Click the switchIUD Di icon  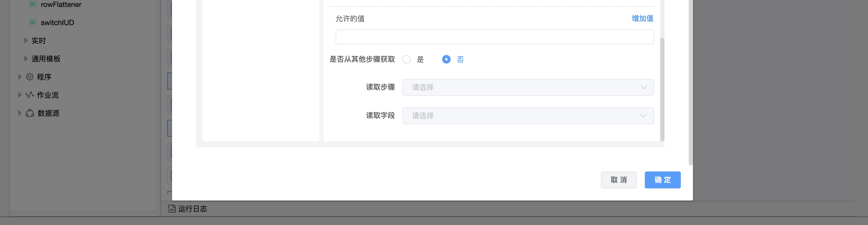(32, 23)
